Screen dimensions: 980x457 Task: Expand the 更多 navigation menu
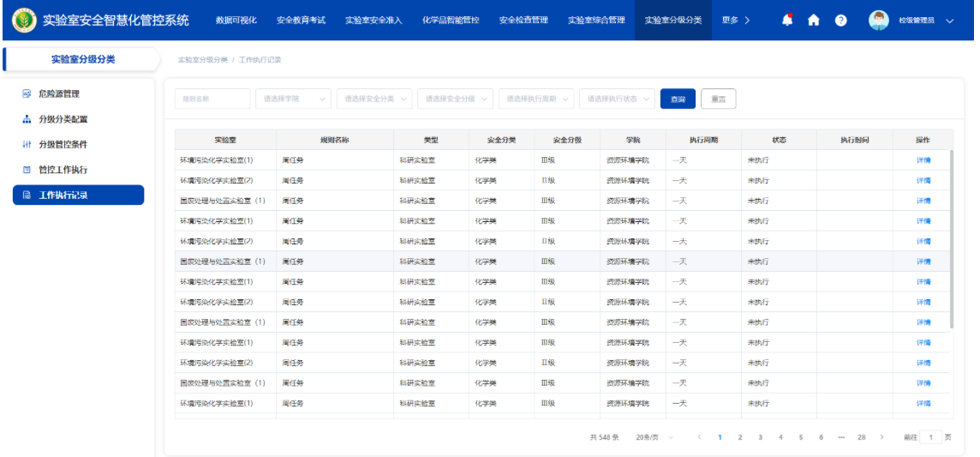coord(736,20)
